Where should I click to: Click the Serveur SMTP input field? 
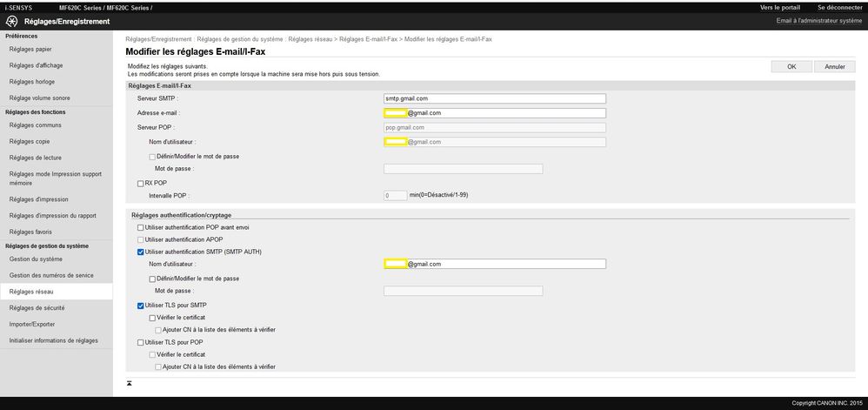(494, 98)
